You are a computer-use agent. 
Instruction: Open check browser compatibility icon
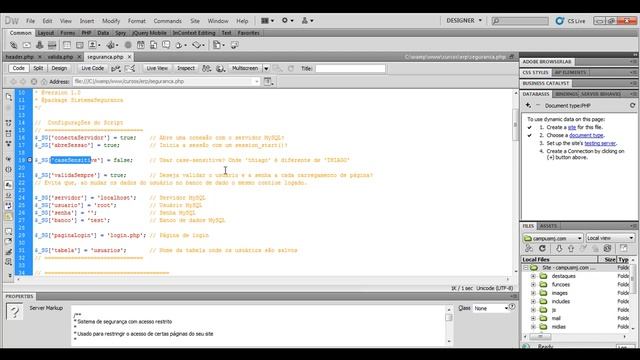pyautogui.click(x=130, y=69)
